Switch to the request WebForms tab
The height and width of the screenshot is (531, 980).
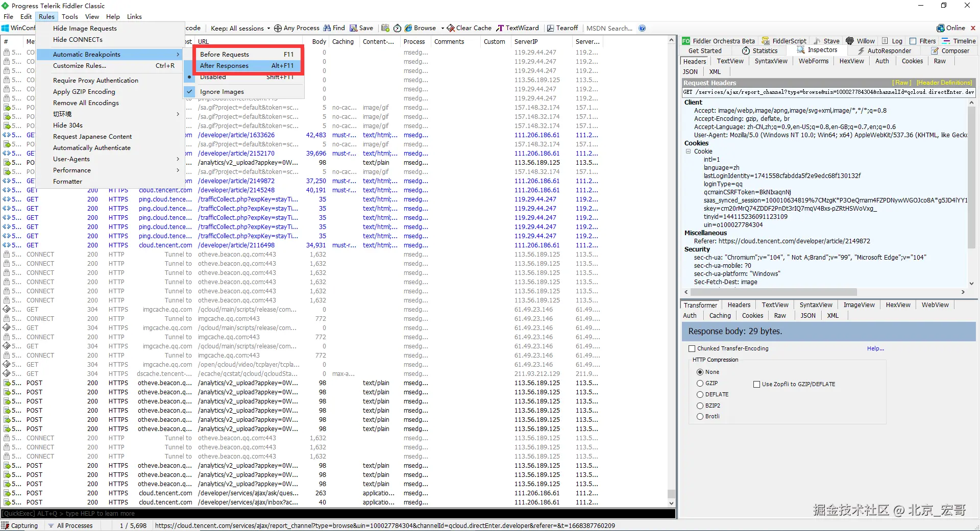(x=814, y=61)
